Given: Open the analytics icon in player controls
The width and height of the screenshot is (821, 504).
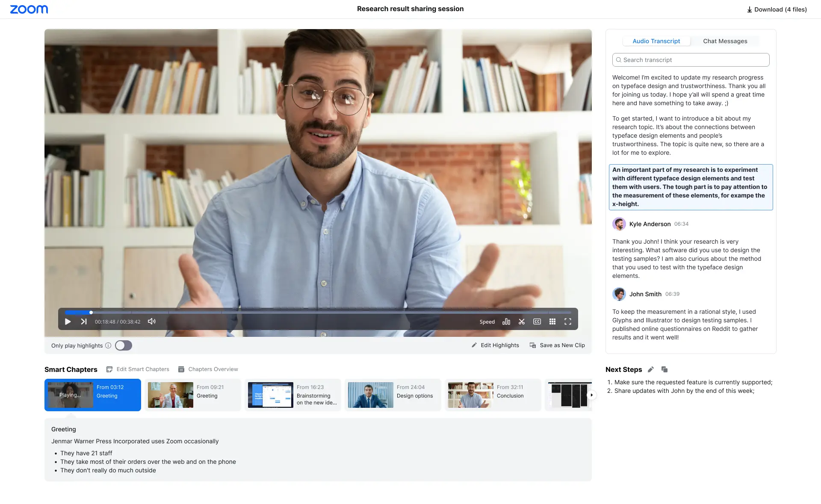Looking at the screenshot, I should click(506, 321).
